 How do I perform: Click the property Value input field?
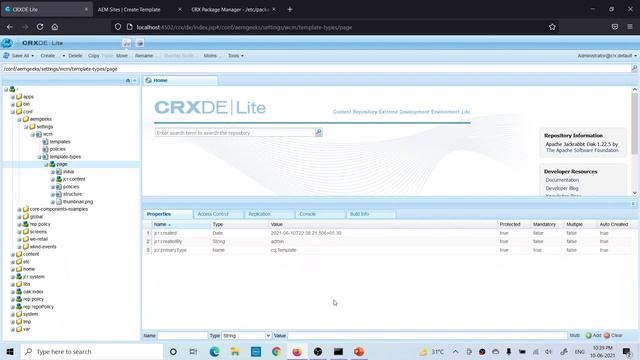click(427, 336)
